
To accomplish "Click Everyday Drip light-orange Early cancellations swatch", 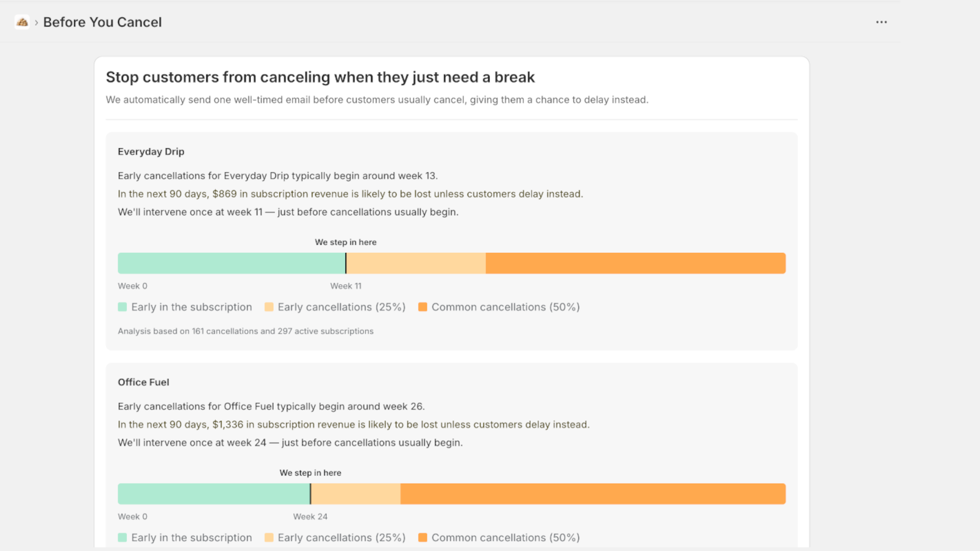I will tap(269, 307).
